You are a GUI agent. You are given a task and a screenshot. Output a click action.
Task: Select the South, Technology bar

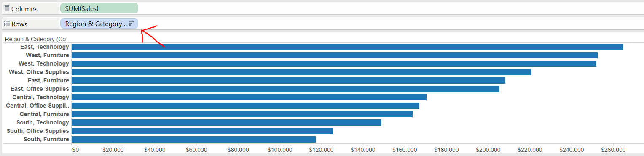click(x=226, y=122)
